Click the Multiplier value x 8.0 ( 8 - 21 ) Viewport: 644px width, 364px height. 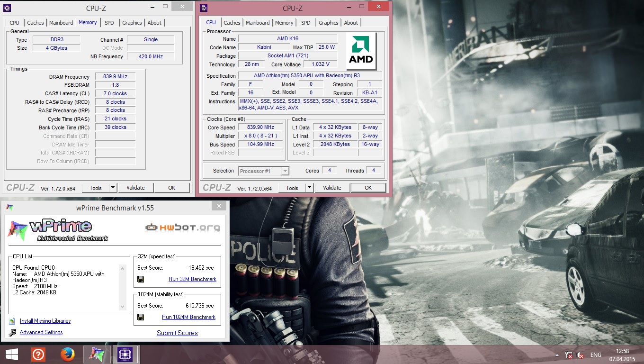coord(261,136)
